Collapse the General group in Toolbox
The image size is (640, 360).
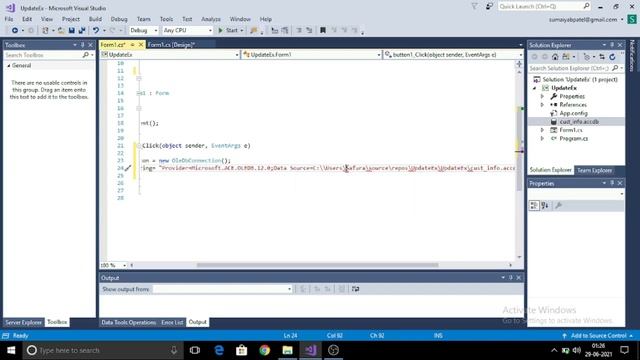click(x=9, y=66)
